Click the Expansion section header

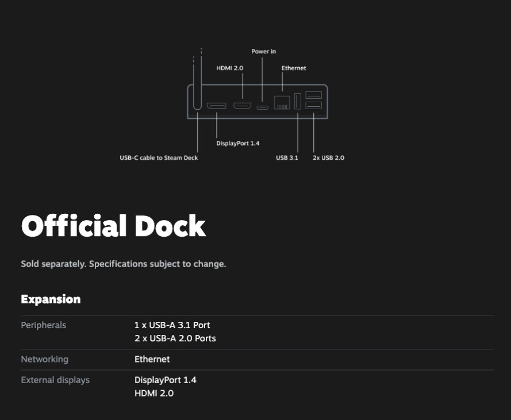(51, 299)
